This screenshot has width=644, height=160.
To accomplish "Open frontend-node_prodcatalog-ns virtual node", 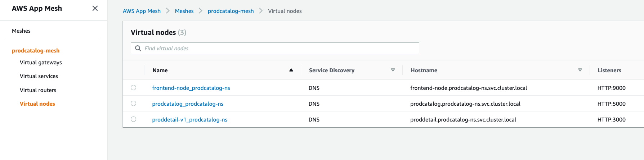I will (x=191, y=88).
